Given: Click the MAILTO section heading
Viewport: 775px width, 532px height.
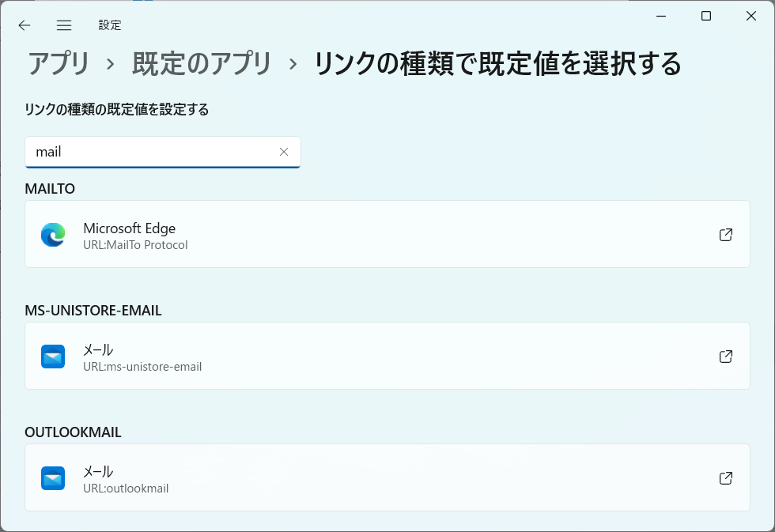Looking at the screenshot, I should (50, 189).
